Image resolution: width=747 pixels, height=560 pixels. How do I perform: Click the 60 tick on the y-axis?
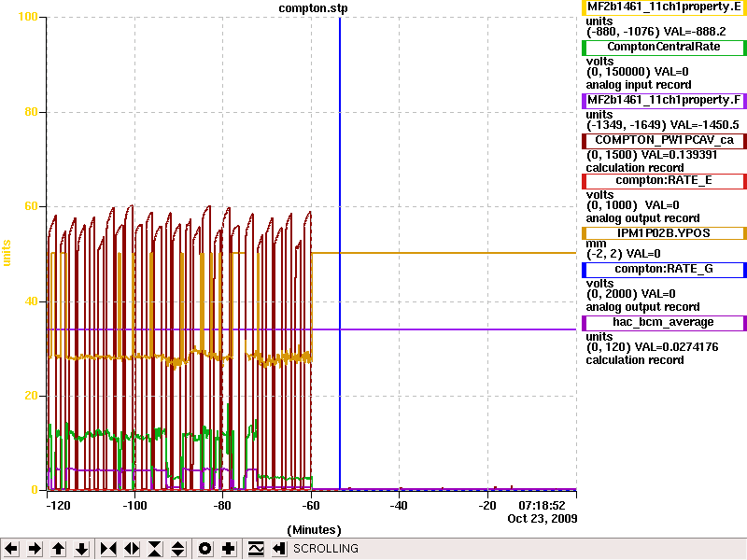click(31, 206)
